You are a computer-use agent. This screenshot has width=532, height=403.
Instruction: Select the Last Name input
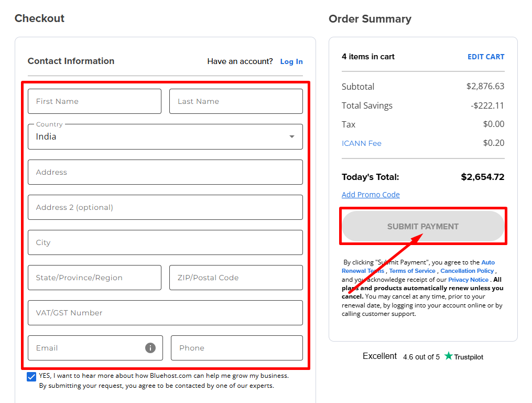236,101
